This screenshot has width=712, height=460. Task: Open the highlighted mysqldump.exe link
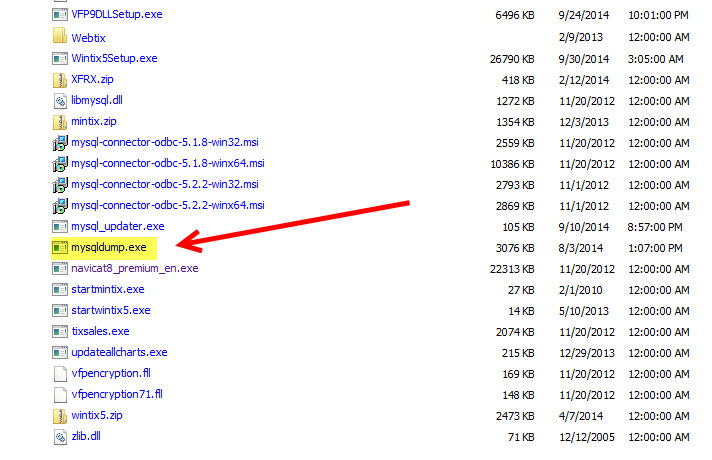pos(109,247)
